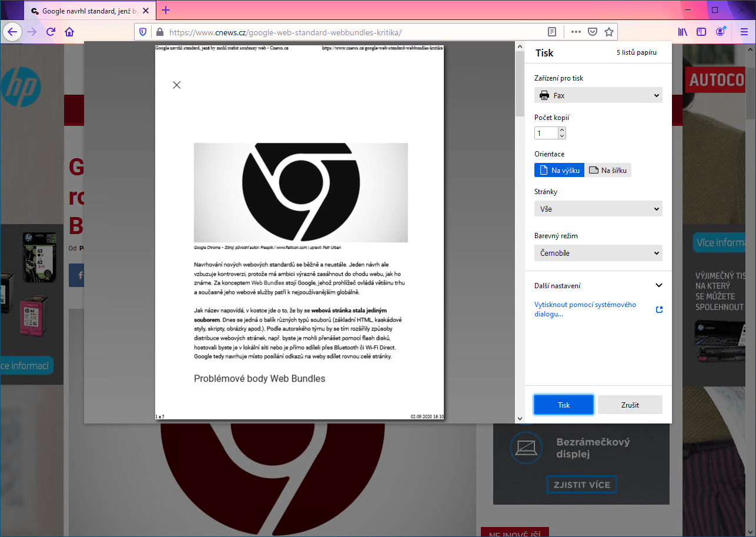Open the Stránky Vše dropdown
The image size is (756, 537).
[598, 209]
